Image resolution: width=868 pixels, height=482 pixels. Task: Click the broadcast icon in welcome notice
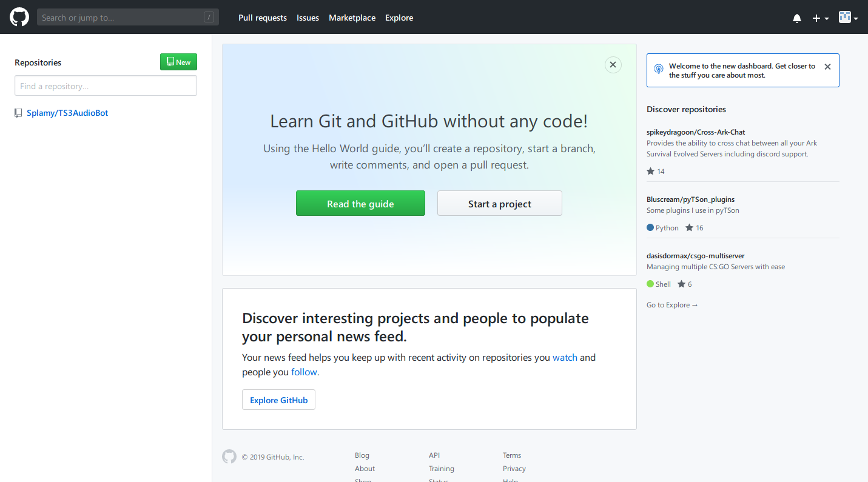pyautogui.click(x=659, y=70)
